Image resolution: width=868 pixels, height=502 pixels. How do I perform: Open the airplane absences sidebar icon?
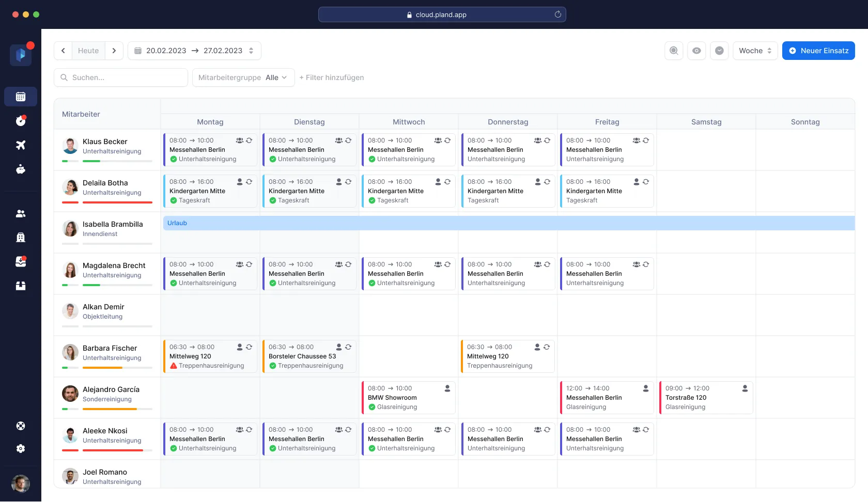(x=21, y=145)
